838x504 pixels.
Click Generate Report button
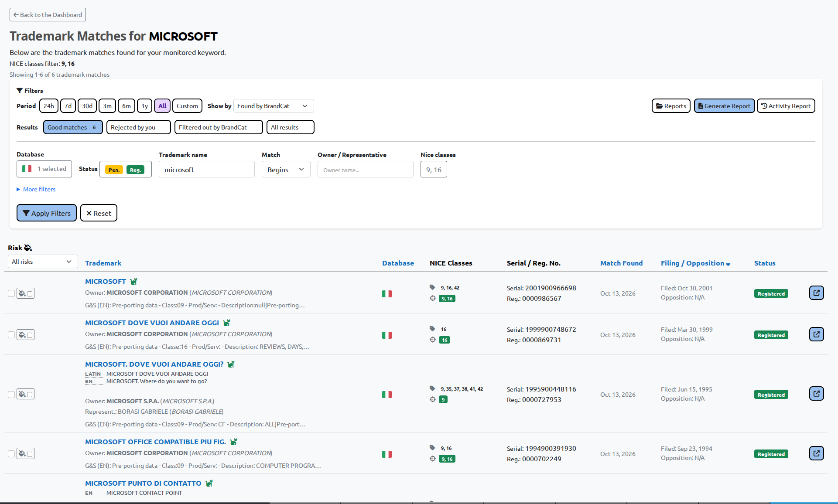tap(724, 106)
